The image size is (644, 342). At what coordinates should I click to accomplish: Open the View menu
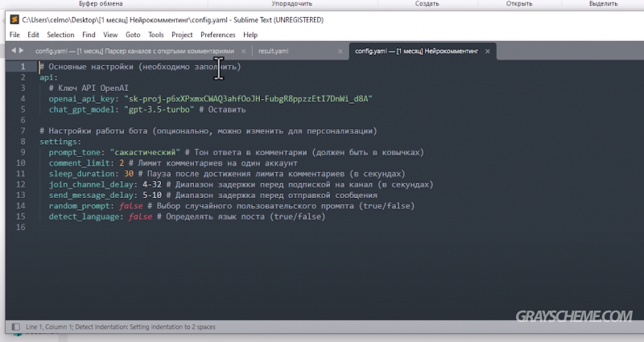coord(110,35)
